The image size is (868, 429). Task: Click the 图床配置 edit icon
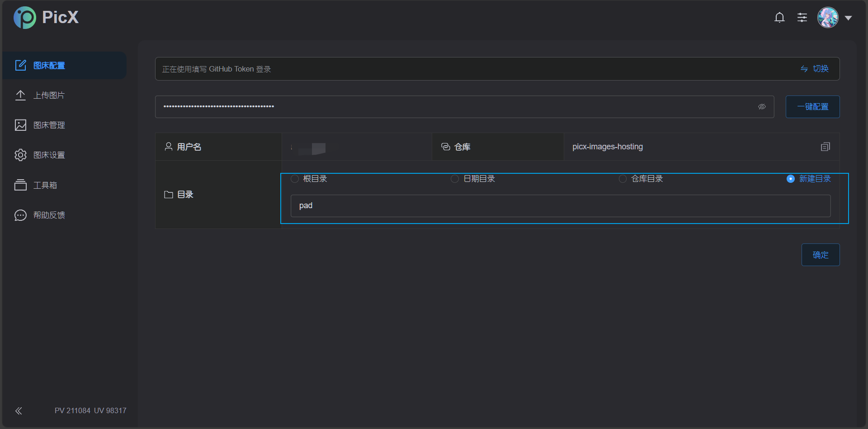pos(20,65)
